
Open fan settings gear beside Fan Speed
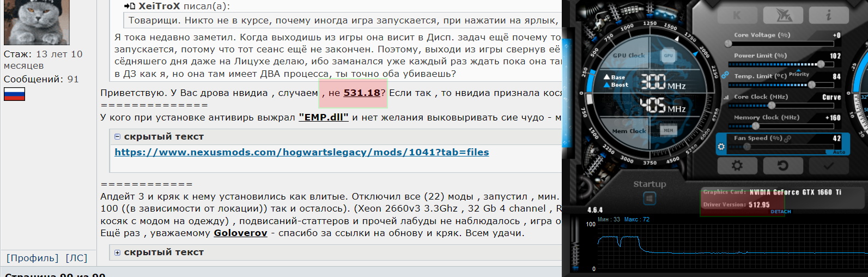click(721, 147)
